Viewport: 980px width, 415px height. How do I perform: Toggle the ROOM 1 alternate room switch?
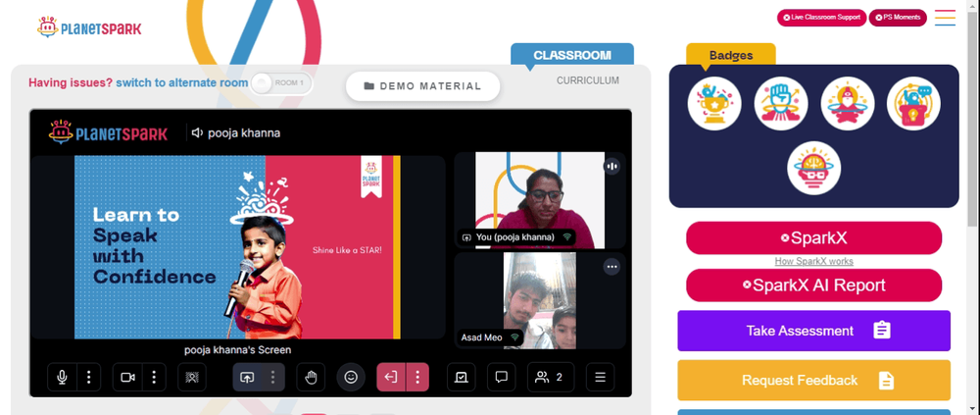(281, 83)
